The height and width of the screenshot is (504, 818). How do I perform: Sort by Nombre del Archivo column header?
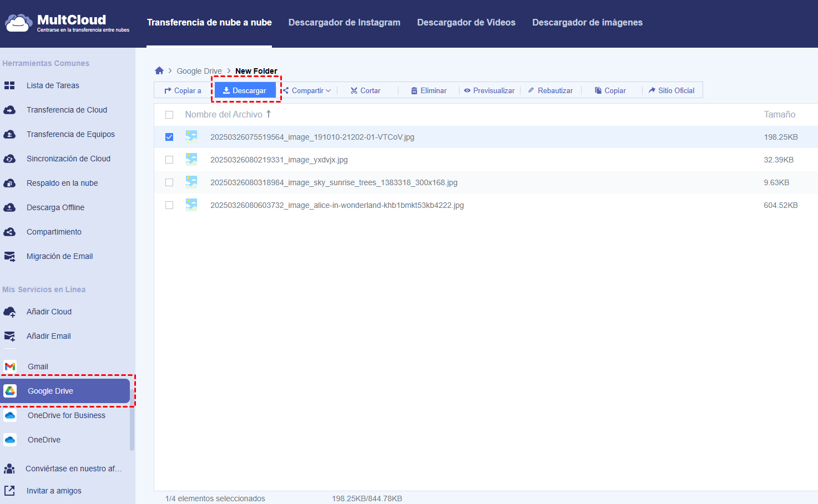[x=224, y=114]
